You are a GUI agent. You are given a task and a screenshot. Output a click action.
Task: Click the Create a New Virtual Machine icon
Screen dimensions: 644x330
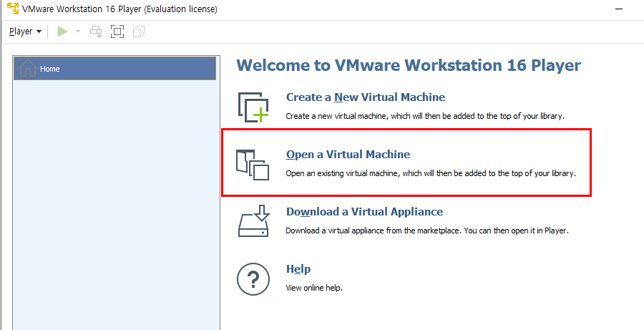click(253, 107)
